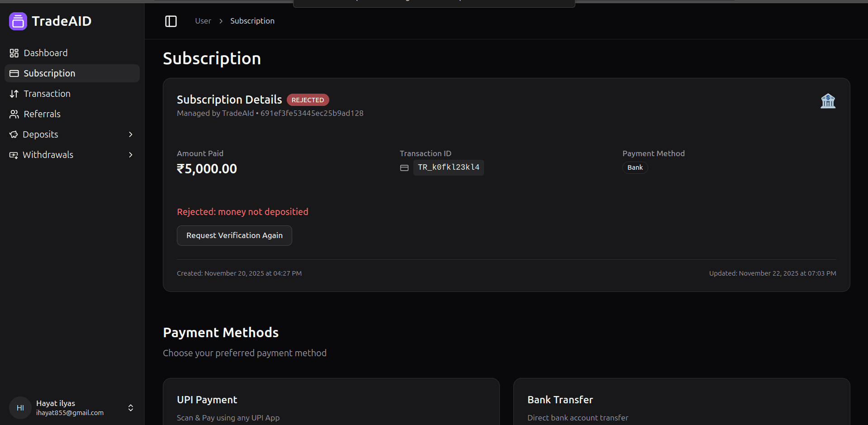Open the user account switcher arrows
Image resolution: width=868 pixels, height=425 pixels.
[x=131, y=408]
